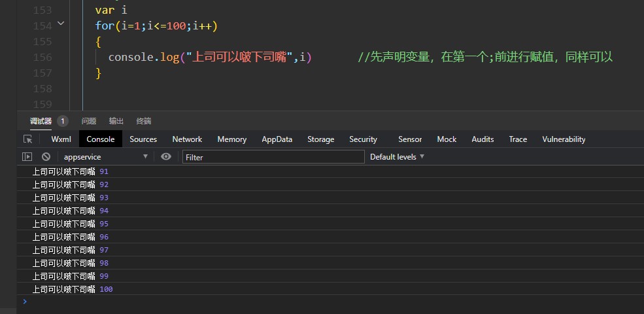Select the 调试器 panel tab
644x314 pixels.
(41, 121)
